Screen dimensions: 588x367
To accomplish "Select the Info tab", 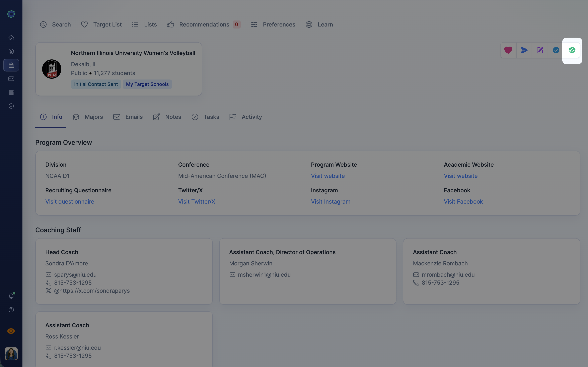I will pyautogui.click(x=51, y=117).
